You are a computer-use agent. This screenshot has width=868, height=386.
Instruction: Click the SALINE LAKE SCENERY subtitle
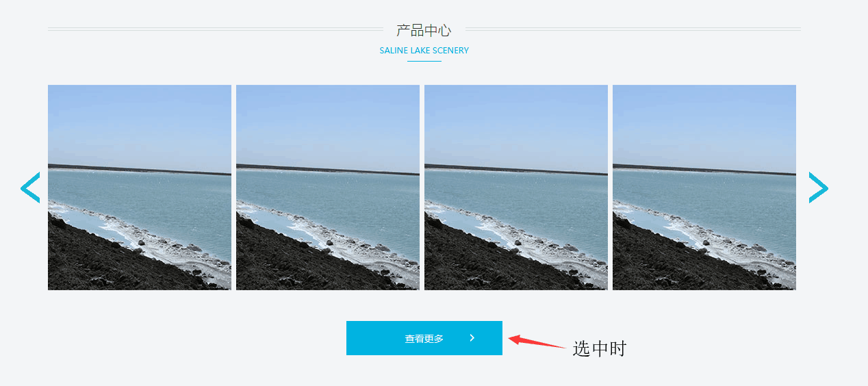(x=424, y=51)
